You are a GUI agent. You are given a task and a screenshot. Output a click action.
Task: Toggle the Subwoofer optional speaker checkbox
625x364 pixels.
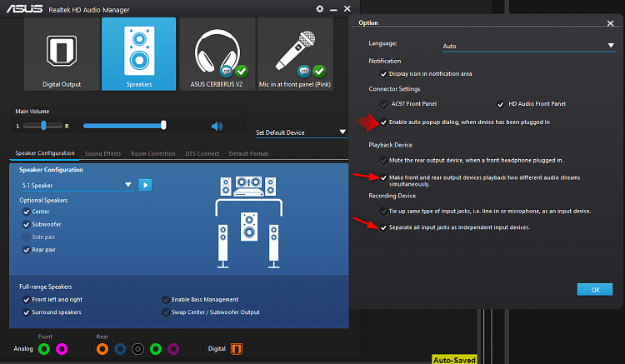[27, 225]
